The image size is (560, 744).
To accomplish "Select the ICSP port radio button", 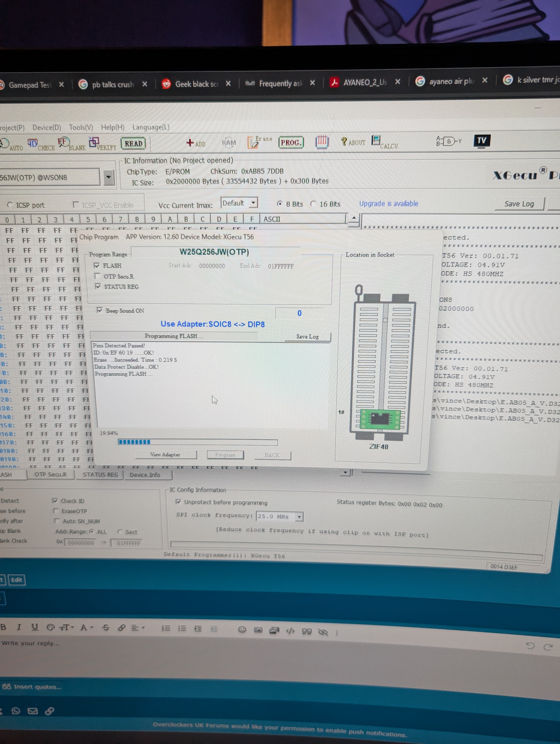I will (x=10, y=204).
